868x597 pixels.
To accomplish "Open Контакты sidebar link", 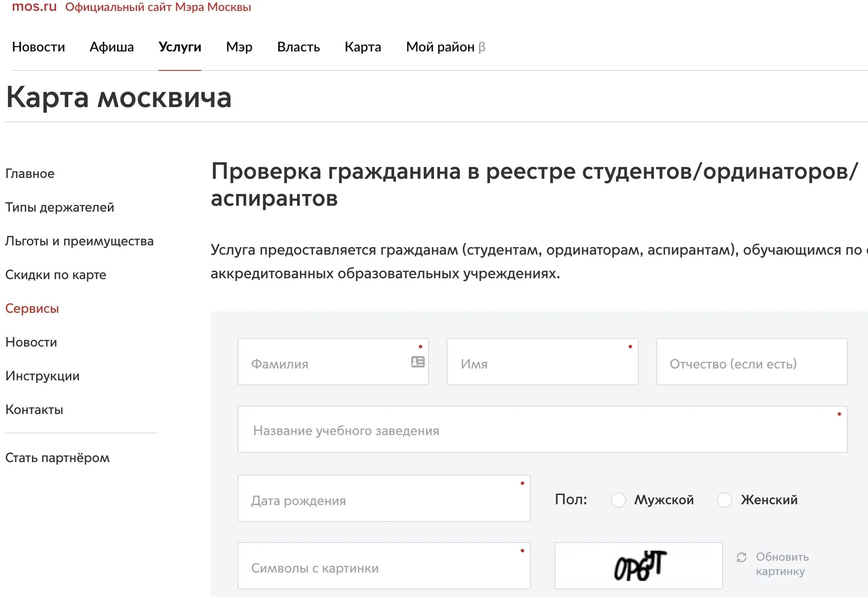I will click(34, 409).
